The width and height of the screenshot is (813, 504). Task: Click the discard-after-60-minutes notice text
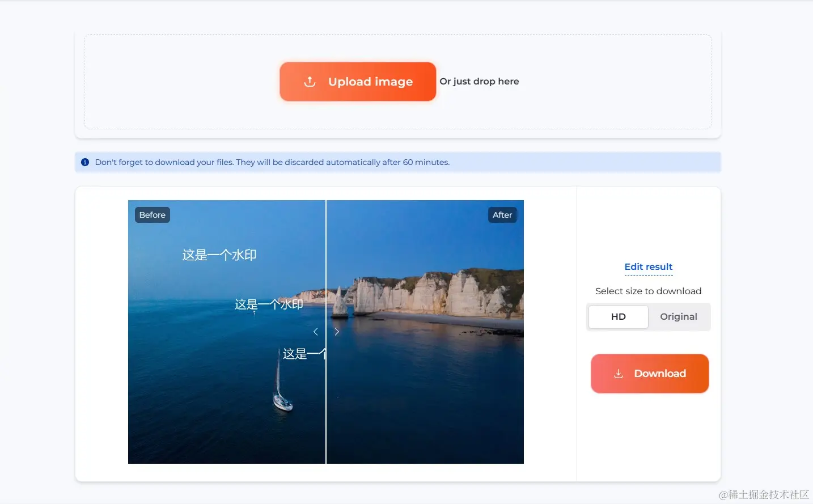coord(272,162)
